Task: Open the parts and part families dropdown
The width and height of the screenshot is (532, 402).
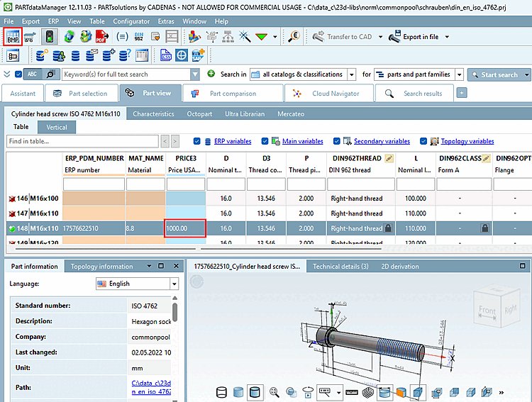Action: pos(459,74)
